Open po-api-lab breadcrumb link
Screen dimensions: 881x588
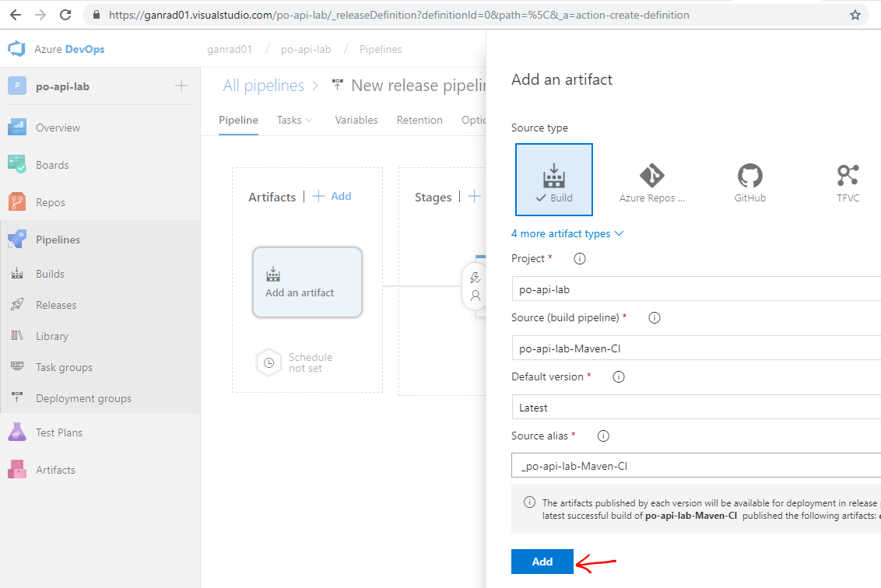pos(306,50)
